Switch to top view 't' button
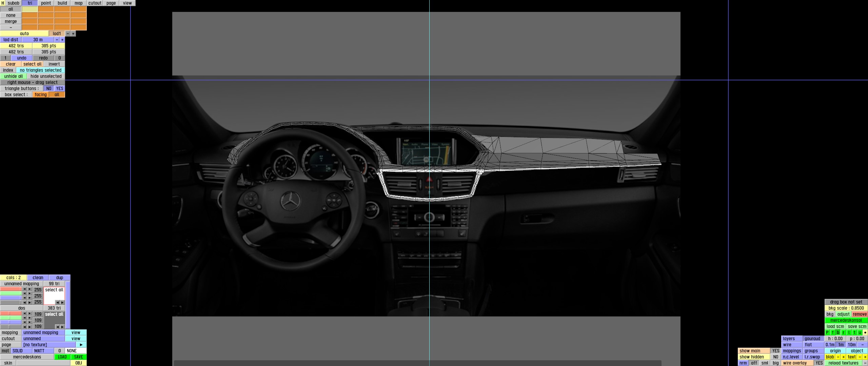Image resolution: width=868 pixels, height=366 pixels. coord(854,332)
